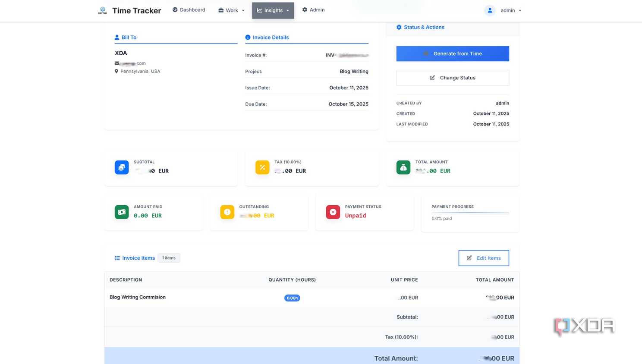The image size is (642, 364).
Task: Click the blue Subtotal coins icon
Action: pos(122,167)
